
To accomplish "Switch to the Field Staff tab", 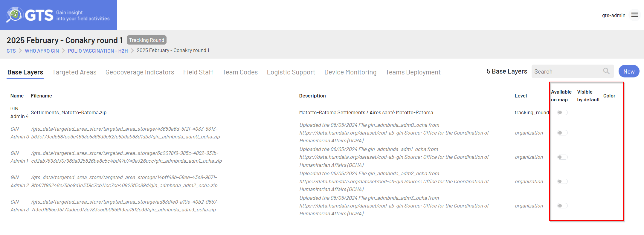I will (198, 72).
